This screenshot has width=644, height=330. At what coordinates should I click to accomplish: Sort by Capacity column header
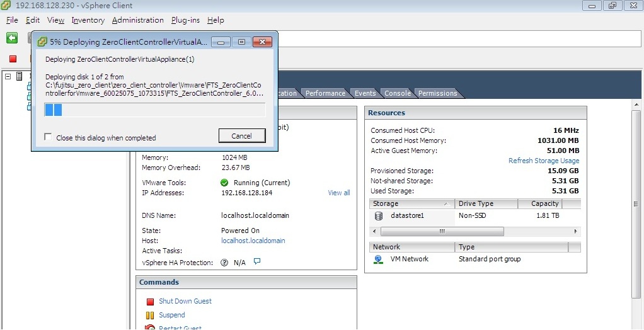point(539,203)
